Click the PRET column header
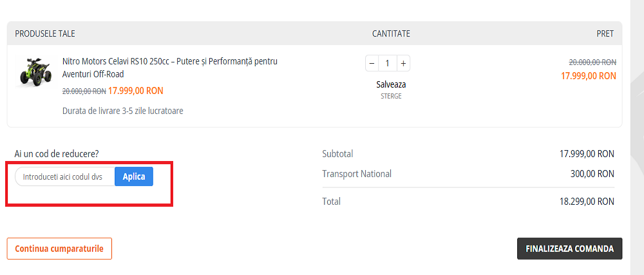 (x=605, y=33)
